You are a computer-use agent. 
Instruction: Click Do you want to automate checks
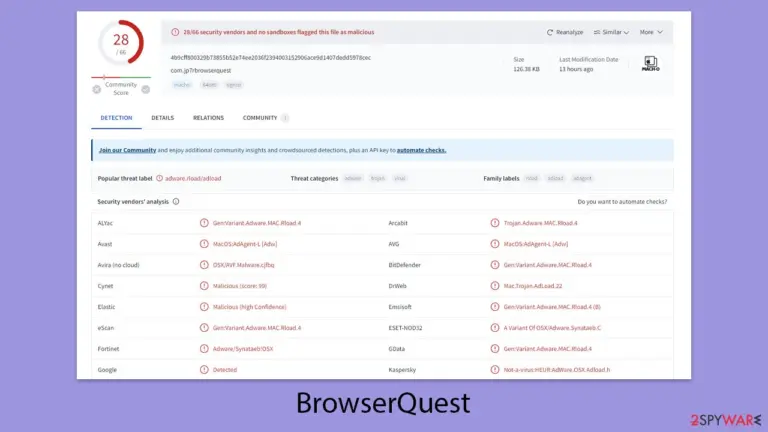point(622,202)
